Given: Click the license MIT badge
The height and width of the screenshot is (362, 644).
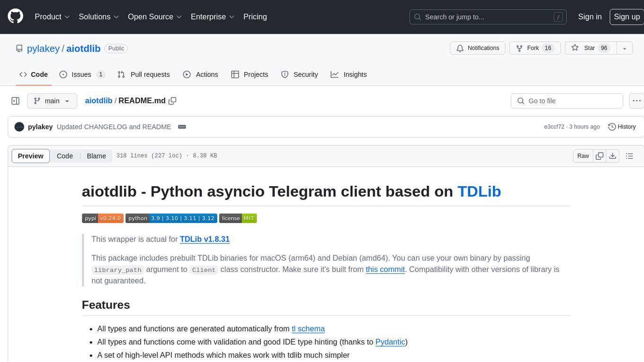Looking at the screenshot, I should 238,218.
